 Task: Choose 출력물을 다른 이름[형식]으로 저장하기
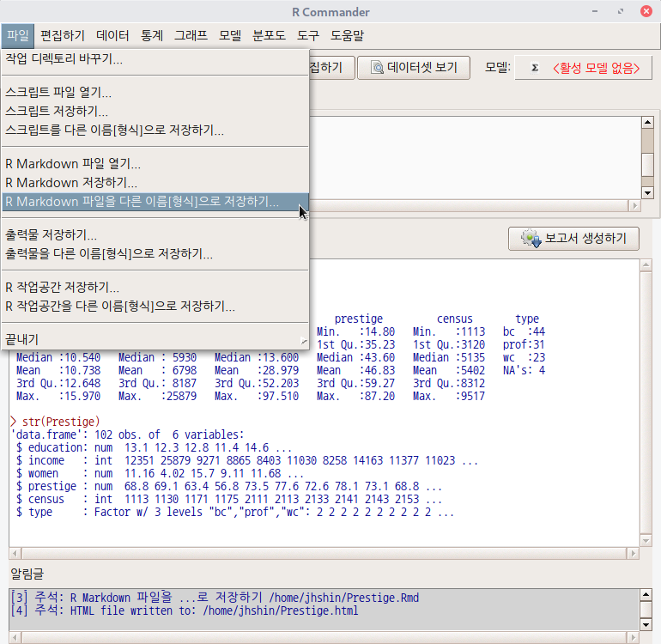tap(155, 253)
